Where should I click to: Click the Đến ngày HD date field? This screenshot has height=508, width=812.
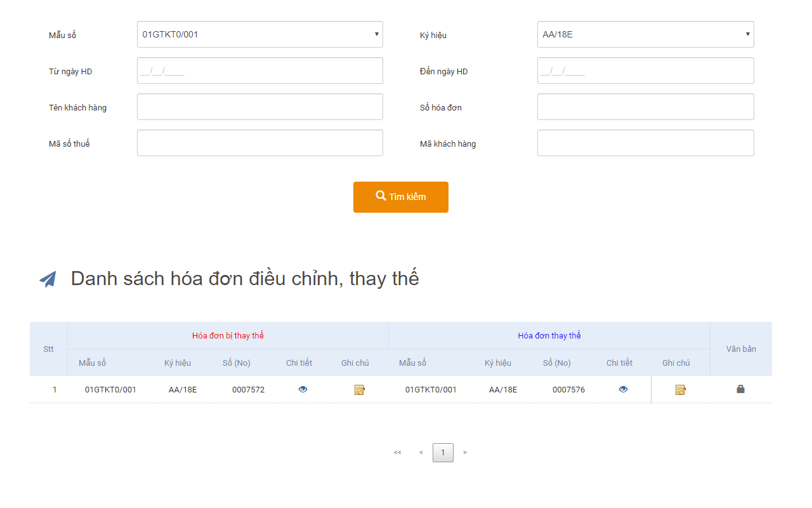click(645, 70)
